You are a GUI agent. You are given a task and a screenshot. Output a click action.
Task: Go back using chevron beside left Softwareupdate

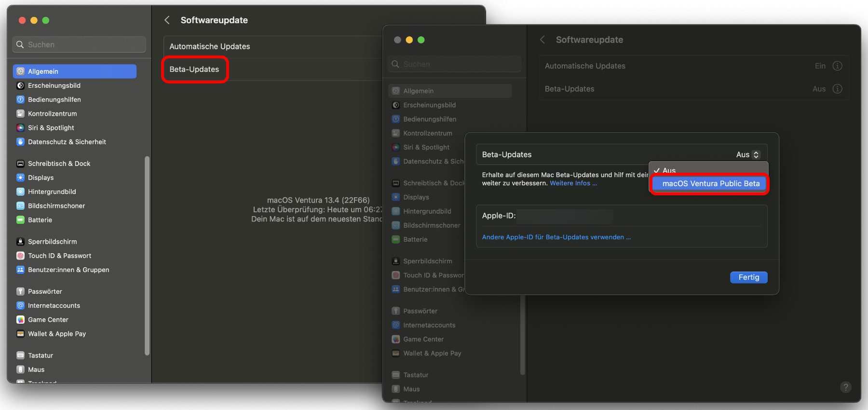point(167,20)
